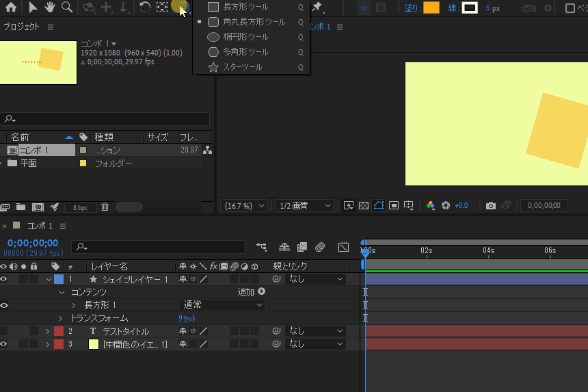Select the Selection arrow tool
The image size is (588, 392).
[x=33, y=7]
